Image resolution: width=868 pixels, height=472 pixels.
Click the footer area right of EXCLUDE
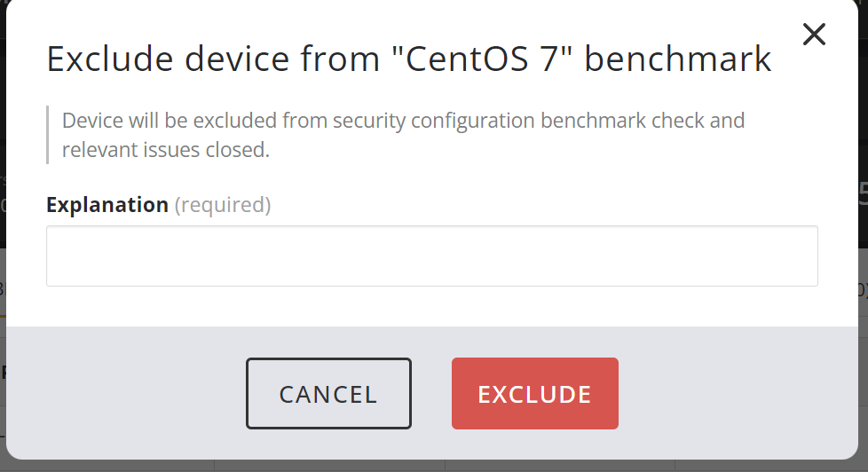pos(737,393)
